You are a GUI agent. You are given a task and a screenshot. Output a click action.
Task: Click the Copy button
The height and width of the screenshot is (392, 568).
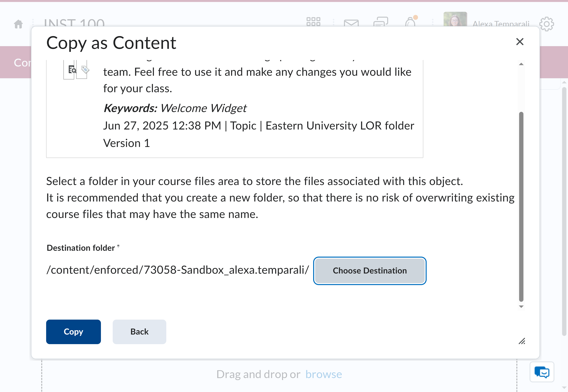coord(73,332)
